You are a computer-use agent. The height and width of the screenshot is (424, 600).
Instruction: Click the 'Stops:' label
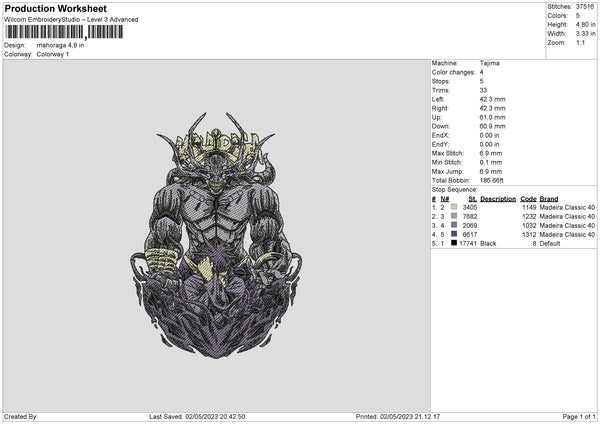pos(440,82)
